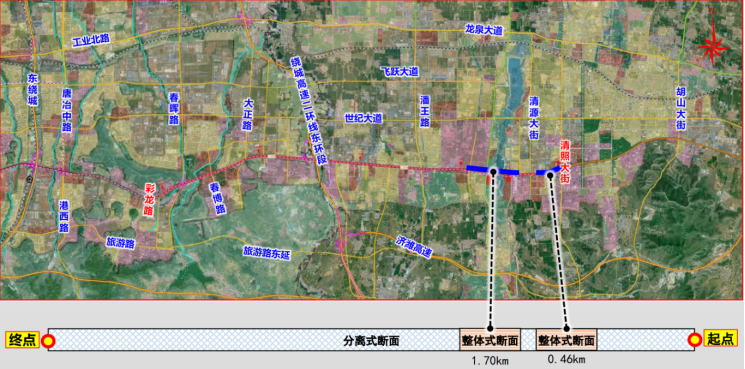Click the 世纪大道 road label
Viewport: 745px width, 369px height.
pyautogui.click(x=363, y=118)
